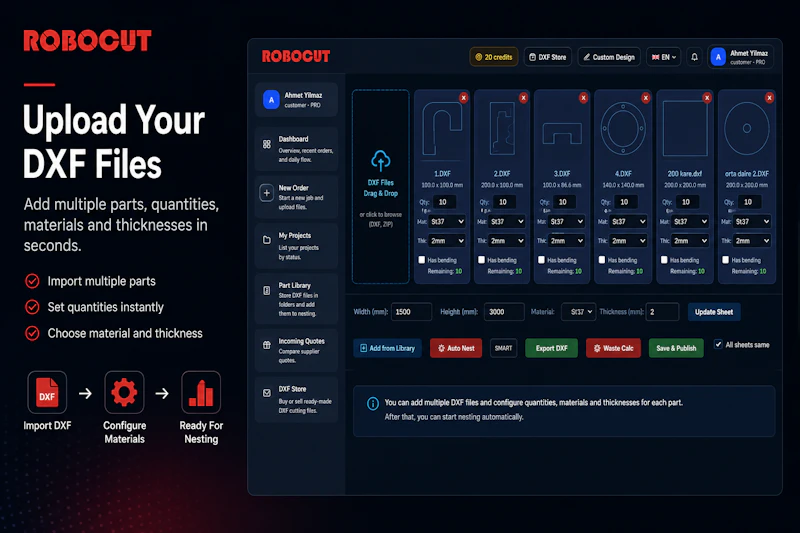Viewport: 800px width, 533px height.
Task: Click the Update Sheet button
Action: (714, 312)
